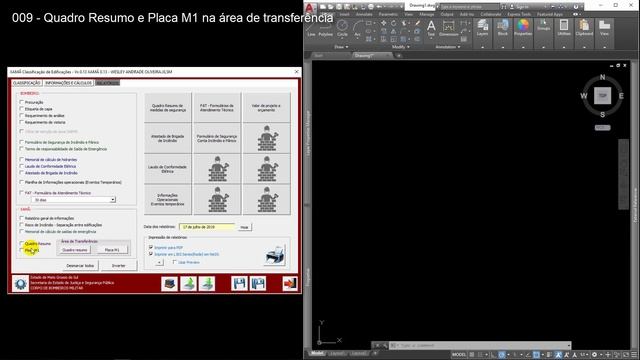Switch to the Model layout tab
640x360 pixels.
317,353
